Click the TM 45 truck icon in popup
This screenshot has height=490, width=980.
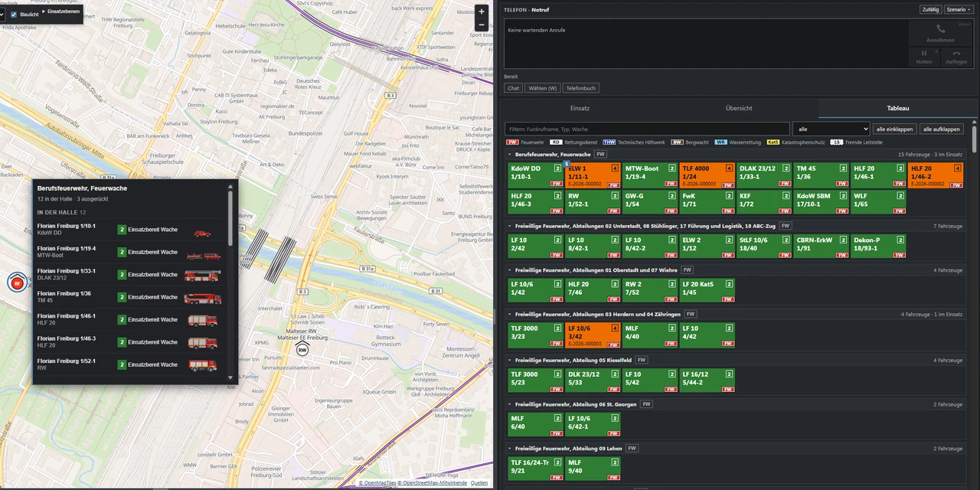[203, 298]
